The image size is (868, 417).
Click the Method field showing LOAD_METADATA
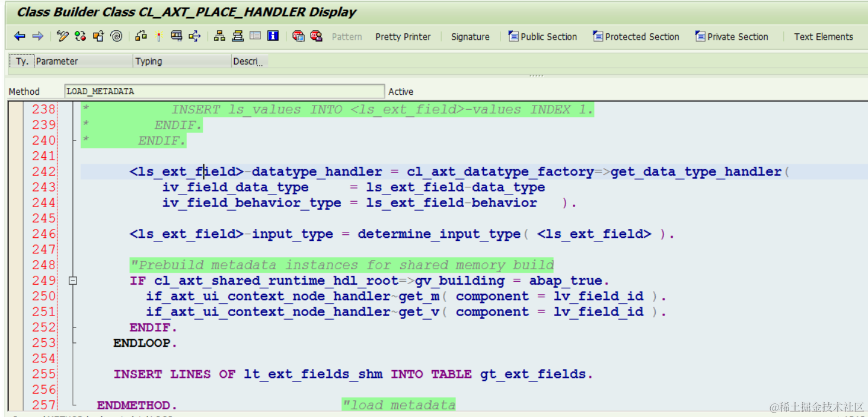click(224, 91)
